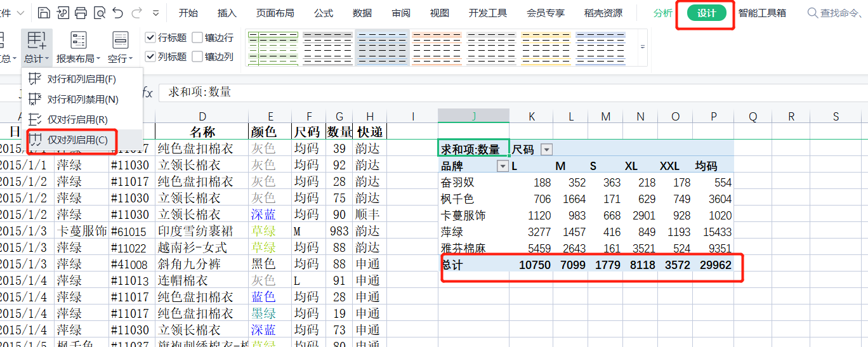Open the 品牌 filter dropdown in pivot table

click(503, 166)
